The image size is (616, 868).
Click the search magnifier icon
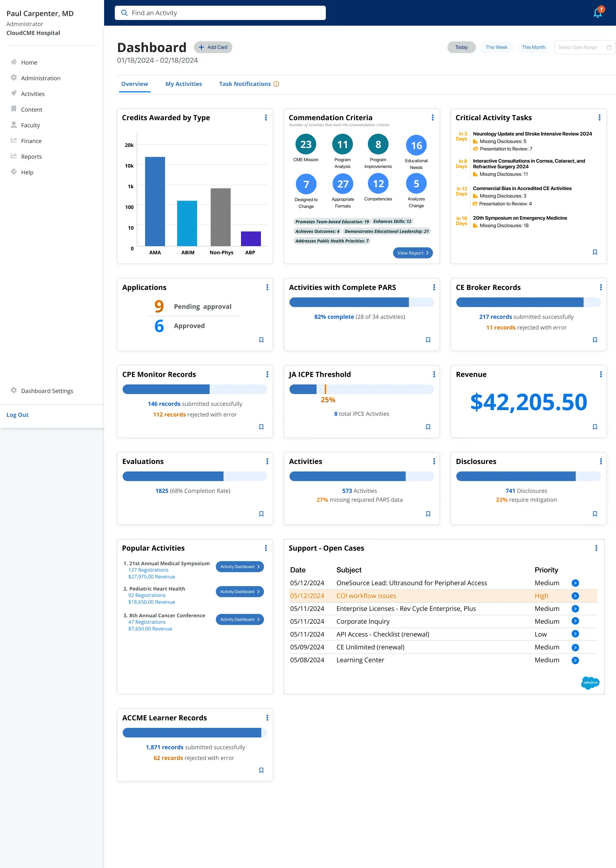pyautogui.click(x=124, y=13)
